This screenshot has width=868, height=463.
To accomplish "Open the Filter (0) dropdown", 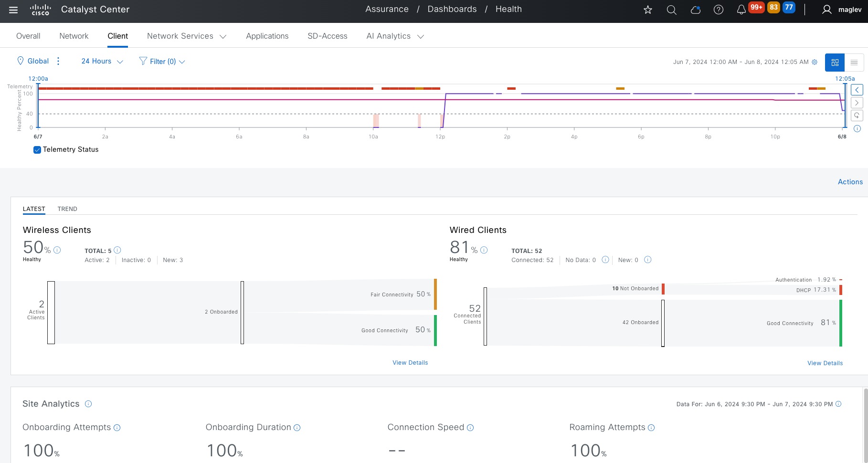I will [162, 62].
